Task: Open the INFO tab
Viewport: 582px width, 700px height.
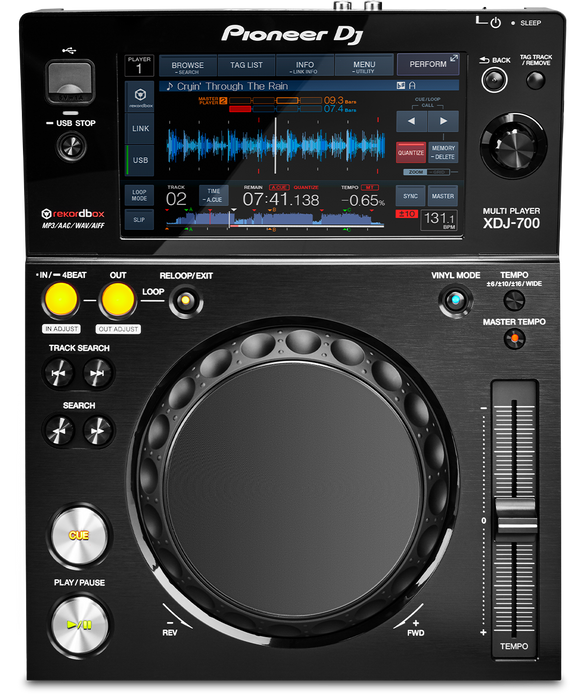Action: (x=305, y=66)
